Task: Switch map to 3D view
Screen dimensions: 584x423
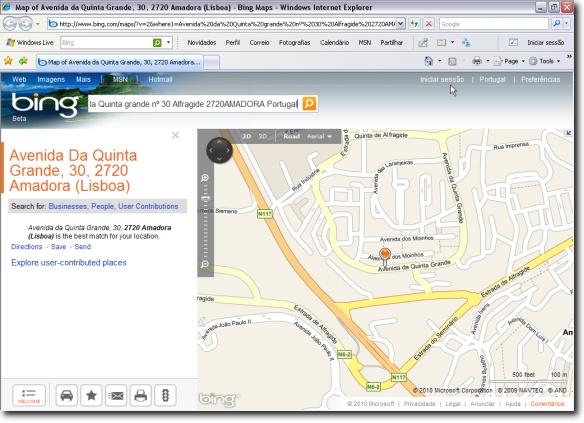Action: click(263, 136)
